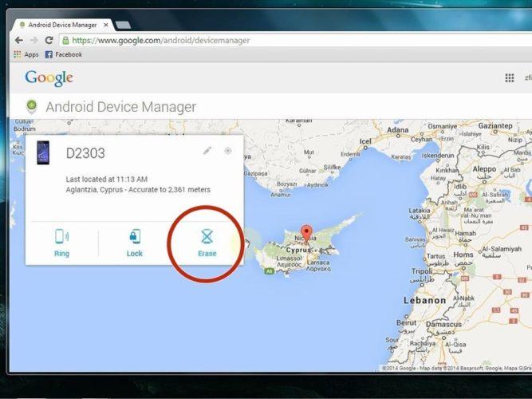Click the green padlock in address bar
Screen dimensions: 532x399
pyautogui.click(x=65, y=41)
